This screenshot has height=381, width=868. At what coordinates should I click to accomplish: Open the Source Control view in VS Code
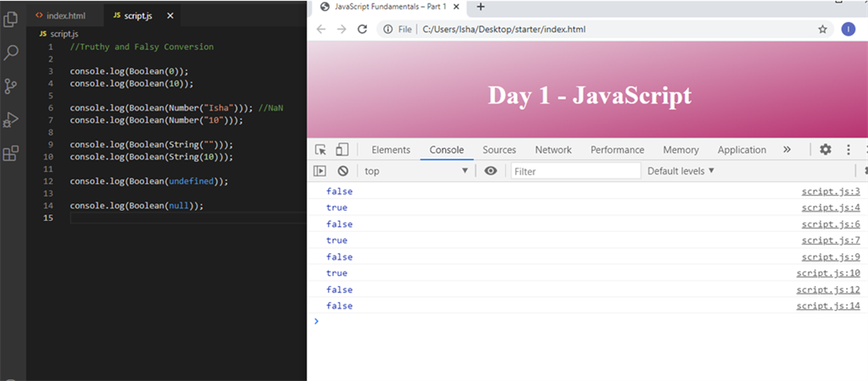(x=11, y=86)
